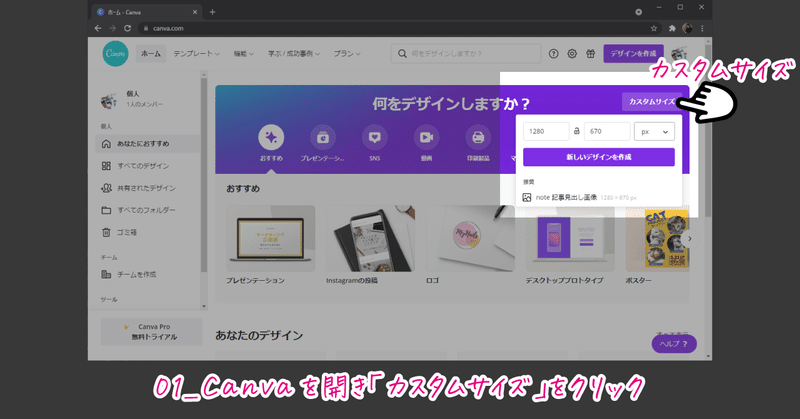Open あなたにおすすめ in sidebar

(147, 144)
